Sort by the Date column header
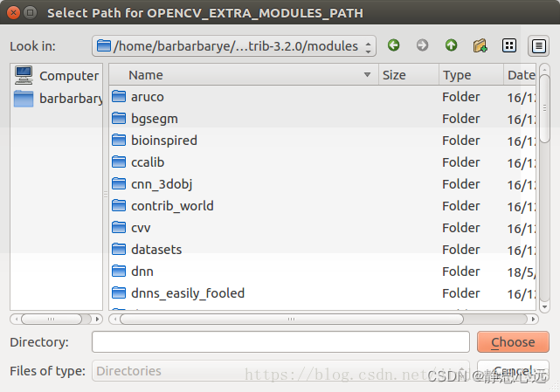Image resolution: width=560 pixels, height=392 pixels. pyautogui.click(x=520, y=75)
